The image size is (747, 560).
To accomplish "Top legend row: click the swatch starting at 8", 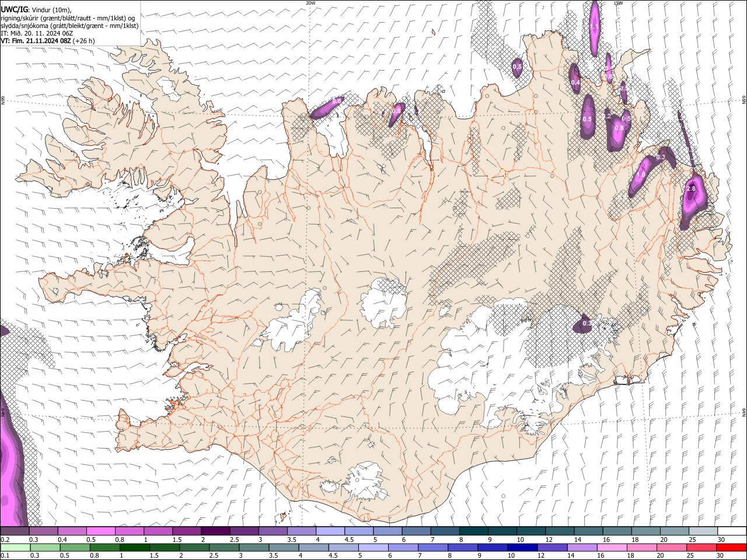I will click(x=474, y=531).
